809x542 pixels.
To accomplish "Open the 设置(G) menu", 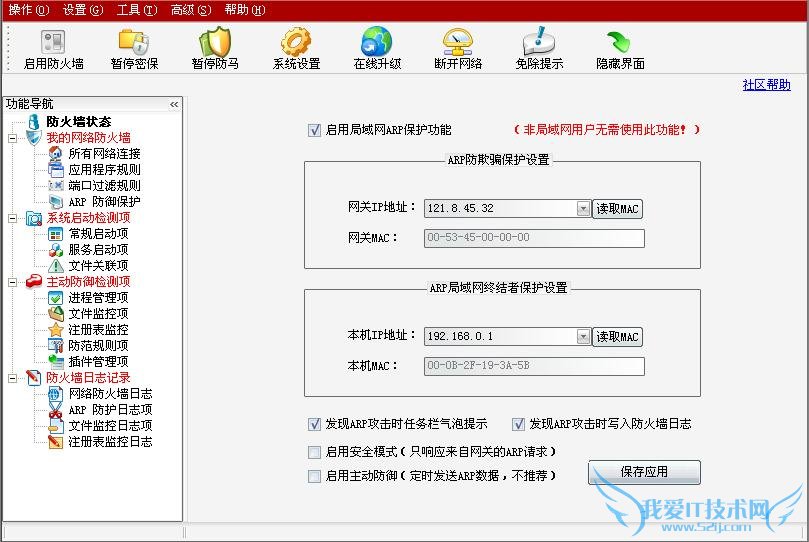I will [83, 9].
